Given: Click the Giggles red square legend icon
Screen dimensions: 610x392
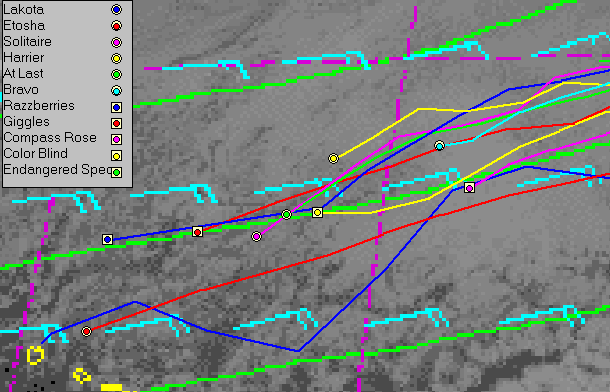Looking at the screenshot, I should tap(116, 123).
